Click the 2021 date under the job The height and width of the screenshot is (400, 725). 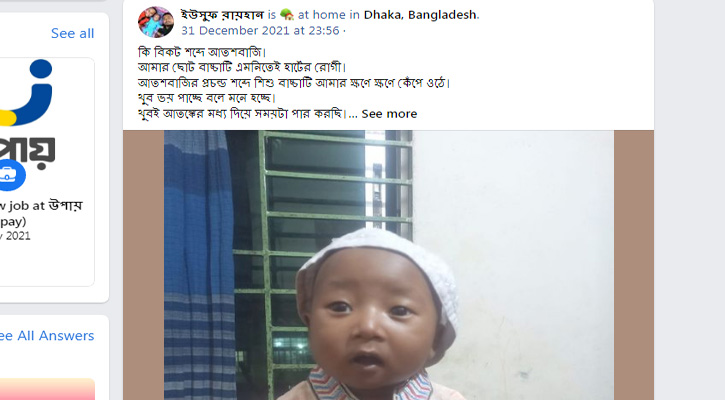(x=15, y=236)
